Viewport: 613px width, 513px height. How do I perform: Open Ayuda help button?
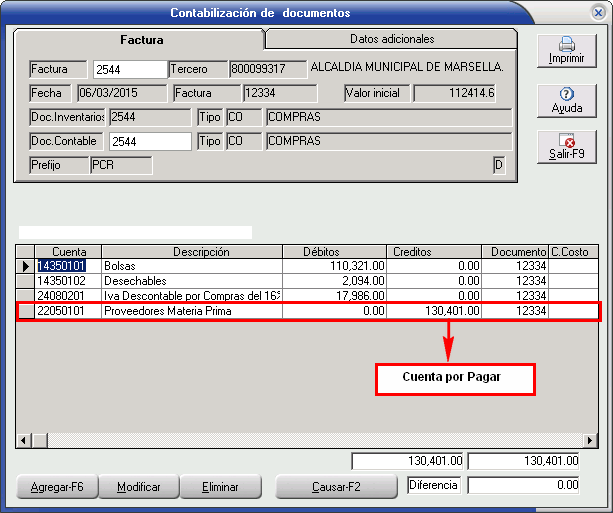coord(566,100)
